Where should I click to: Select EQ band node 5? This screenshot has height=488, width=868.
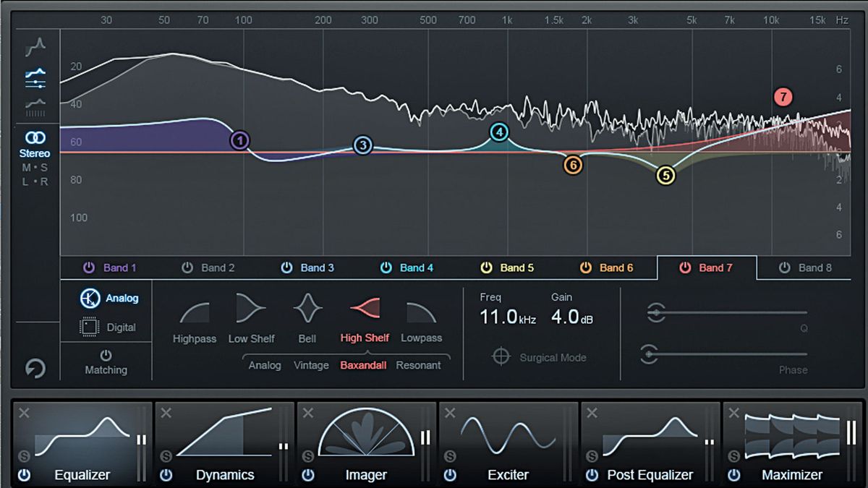click(665, 175)
